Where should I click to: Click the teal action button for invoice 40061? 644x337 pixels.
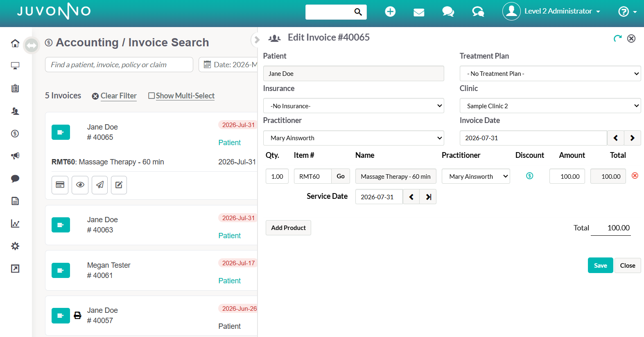(61, 271)
